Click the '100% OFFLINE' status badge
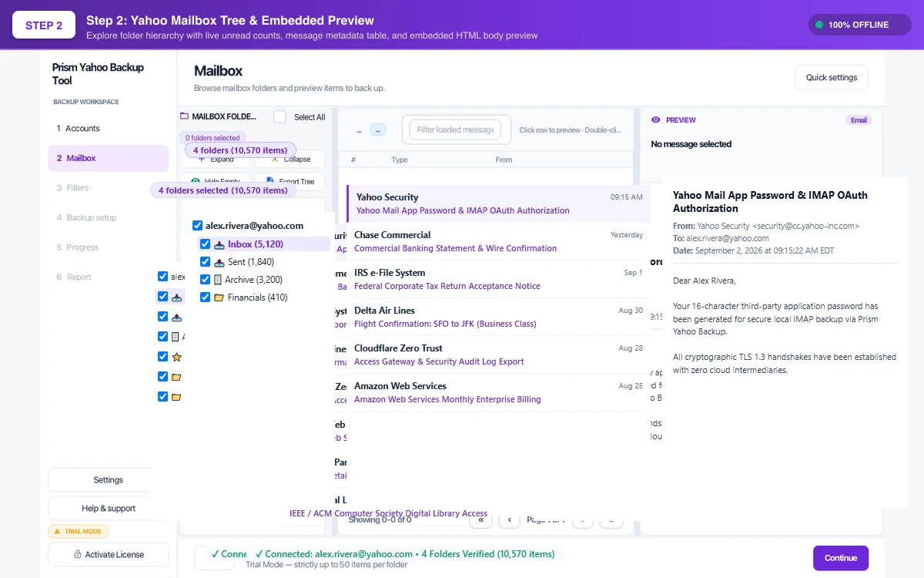 (859, 25)
